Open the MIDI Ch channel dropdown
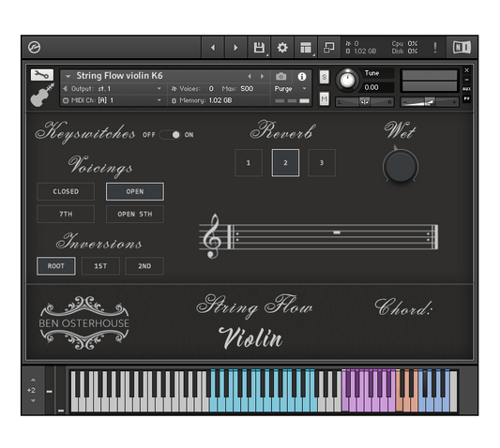The width and height of the screenshot is (500, 448). (113, 100)
